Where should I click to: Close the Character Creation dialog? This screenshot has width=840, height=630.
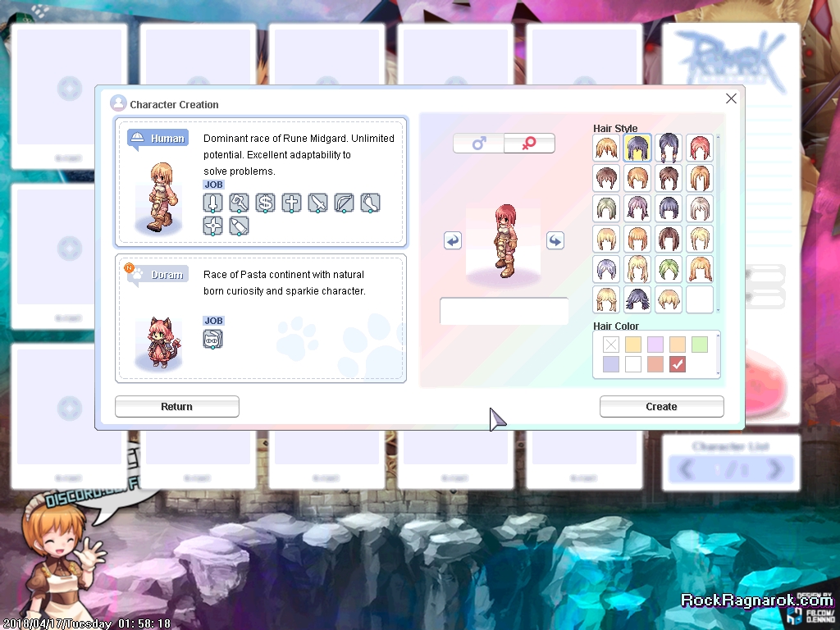pos(731,98)
